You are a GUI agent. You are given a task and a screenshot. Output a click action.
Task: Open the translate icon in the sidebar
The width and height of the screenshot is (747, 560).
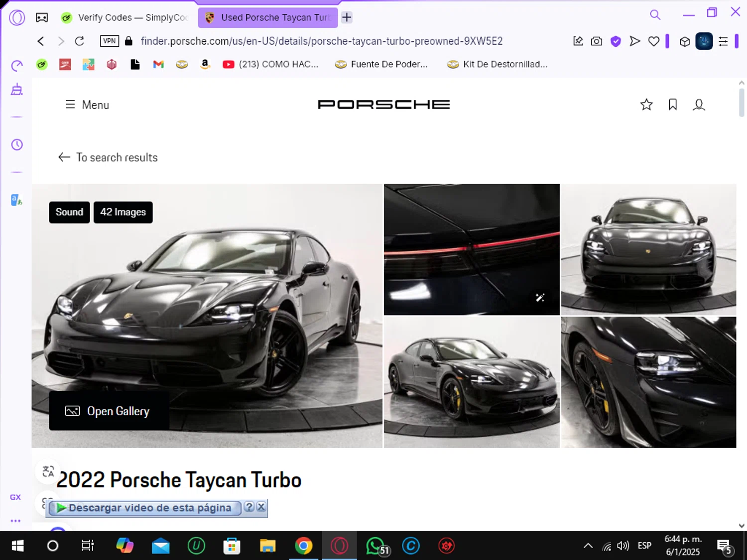tap(17, 200)
